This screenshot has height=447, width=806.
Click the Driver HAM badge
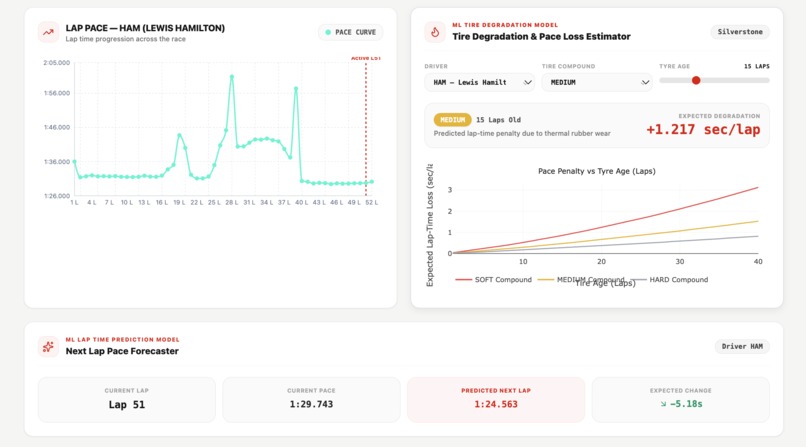[x=742, y=346]
